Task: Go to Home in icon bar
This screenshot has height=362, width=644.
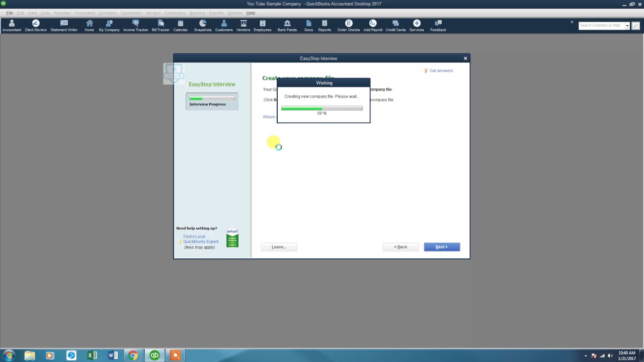Action: coord(89,26)
